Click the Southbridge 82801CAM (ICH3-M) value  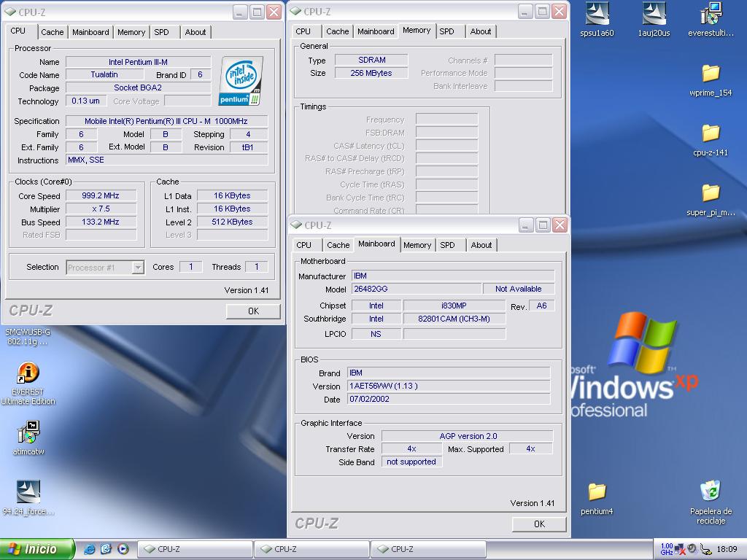(x=454, y=319)
